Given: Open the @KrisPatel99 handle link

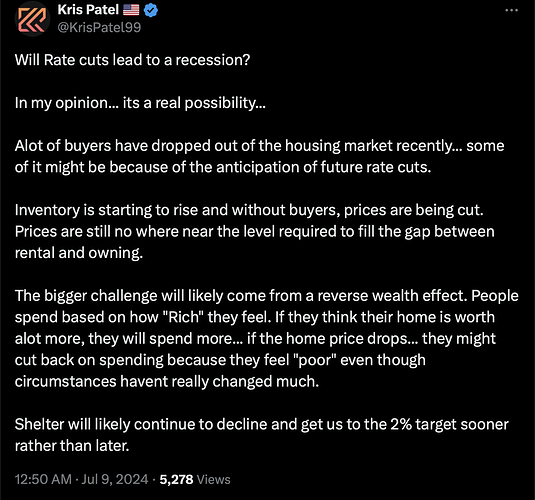Looking at the screenshot, I should (x=99, y=27).
